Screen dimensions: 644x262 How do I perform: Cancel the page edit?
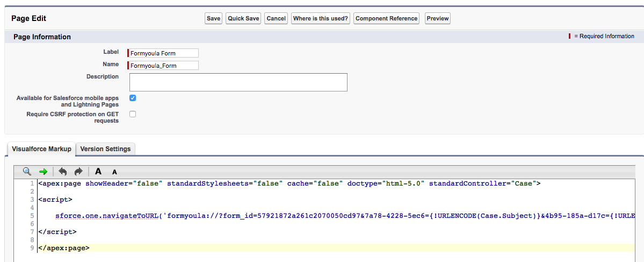276,18
